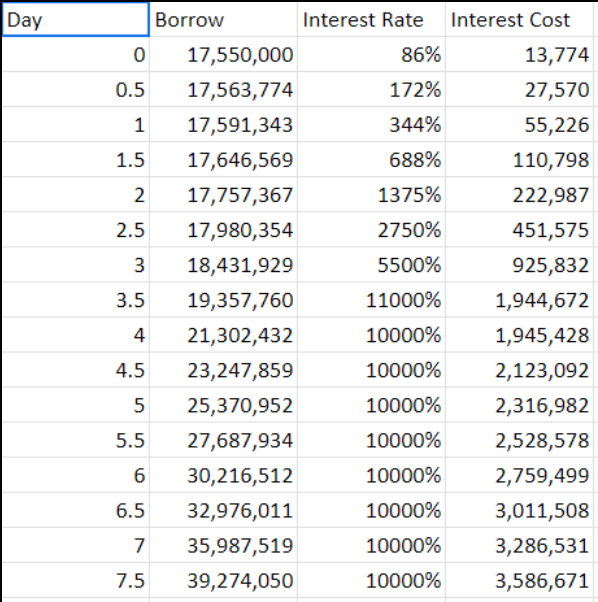Click the Day cell containing 0.5
The height and width of the screenshot is (602, 598).
[x=76, y=89]
